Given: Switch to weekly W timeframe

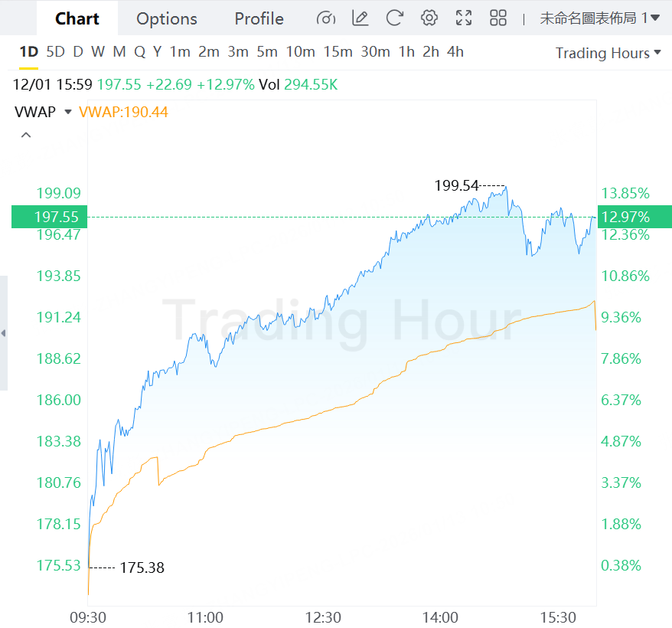Looking at the screenshot, I should (x=98, y=52).
